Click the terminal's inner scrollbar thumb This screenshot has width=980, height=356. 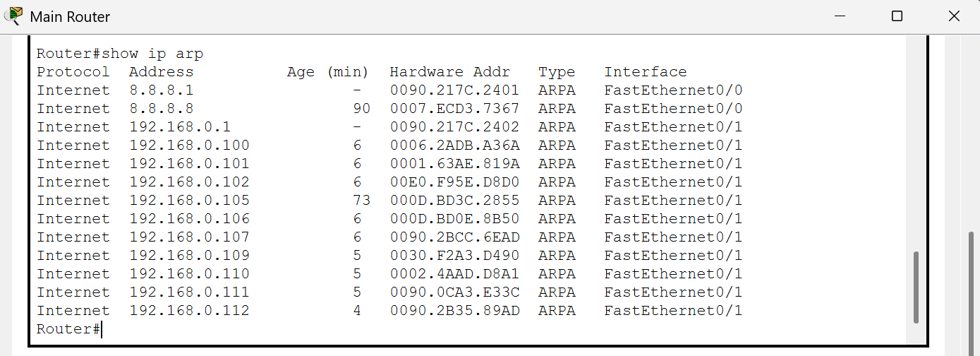click(916, 286)
